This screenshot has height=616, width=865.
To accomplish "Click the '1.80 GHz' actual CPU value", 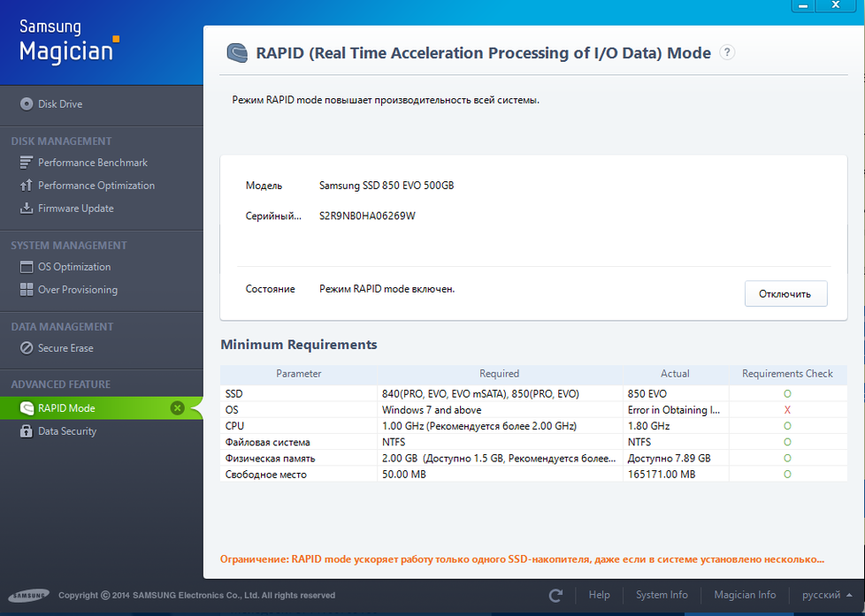I will [x=649, y=426].
